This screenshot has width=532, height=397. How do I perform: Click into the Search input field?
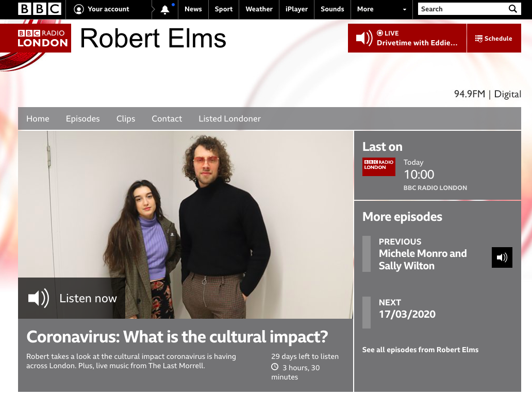click(462, 9)
